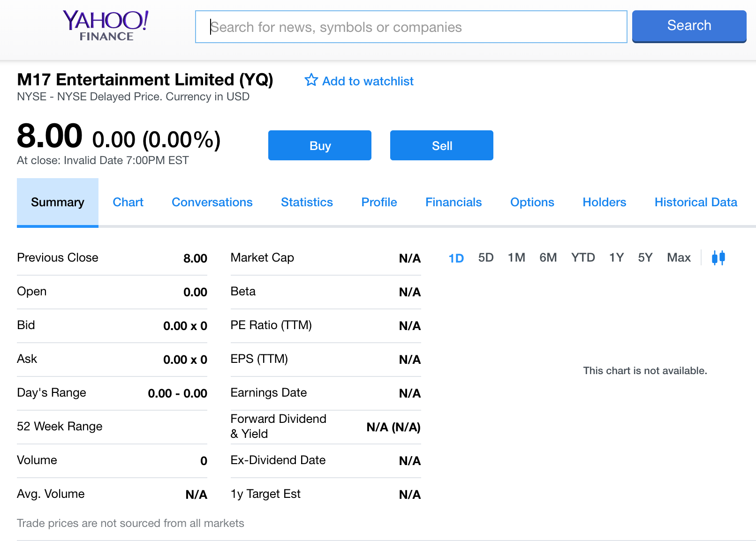This screenshot has width=756, height=541.
Task: Click the Market Cap label
Action: [262, 257]
